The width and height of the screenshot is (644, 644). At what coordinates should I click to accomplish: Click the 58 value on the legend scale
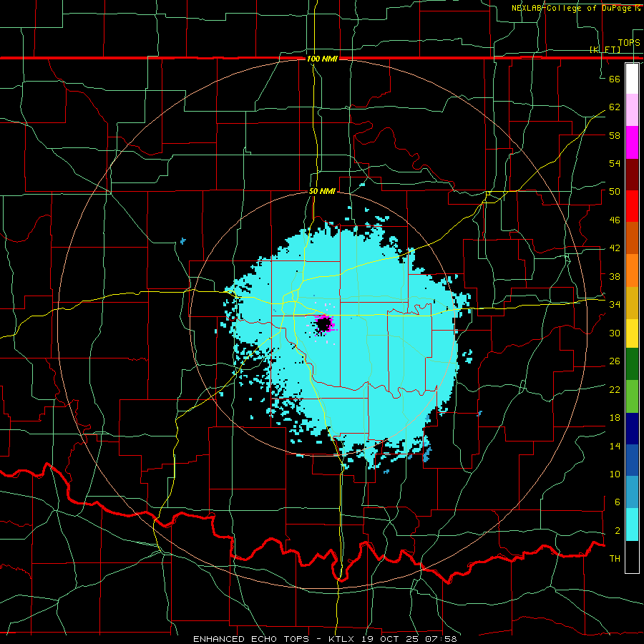(x=615, y=135)
